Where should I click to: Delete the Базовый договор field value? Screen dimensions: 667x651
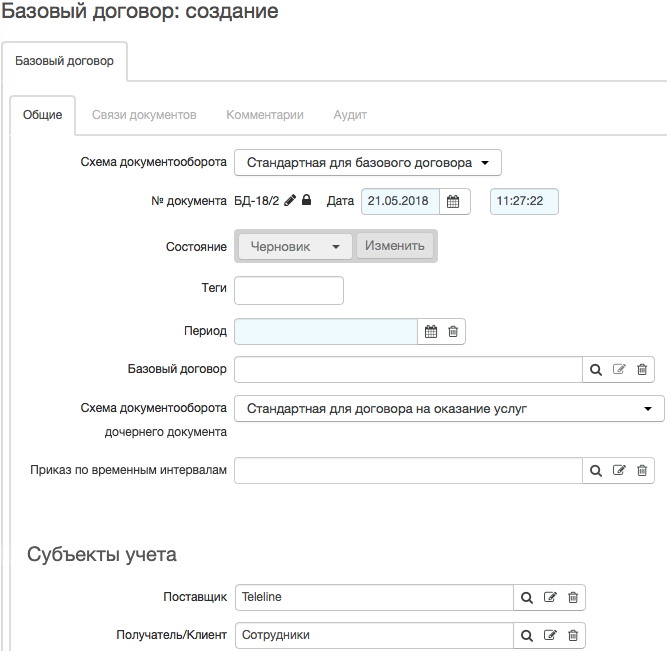click(x=642, y=370)
